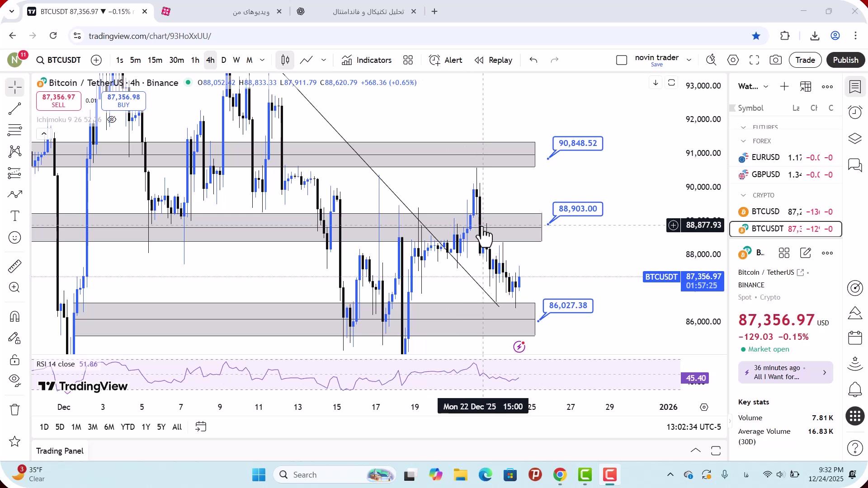The width and height of the screenshot is (868, 488).
Task: Start bar Replay mode
Action: tap(493, 60)
